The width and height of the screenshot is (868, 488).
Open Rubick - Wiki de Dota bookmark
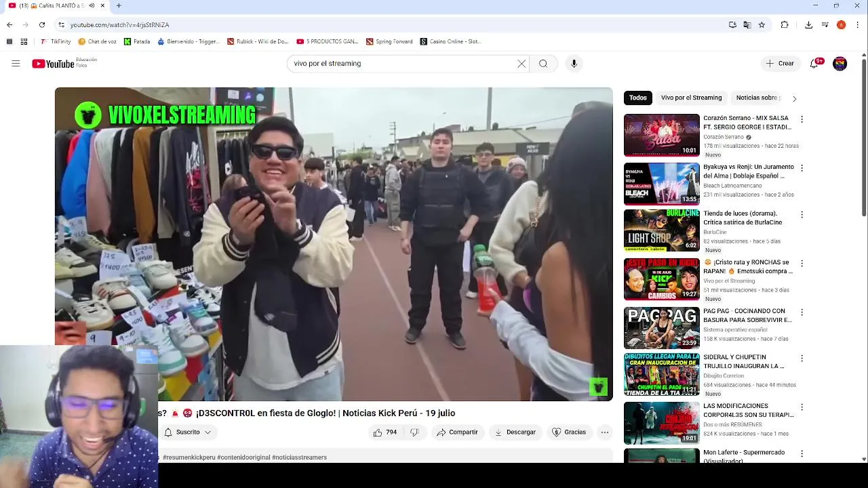click(258, 41)
